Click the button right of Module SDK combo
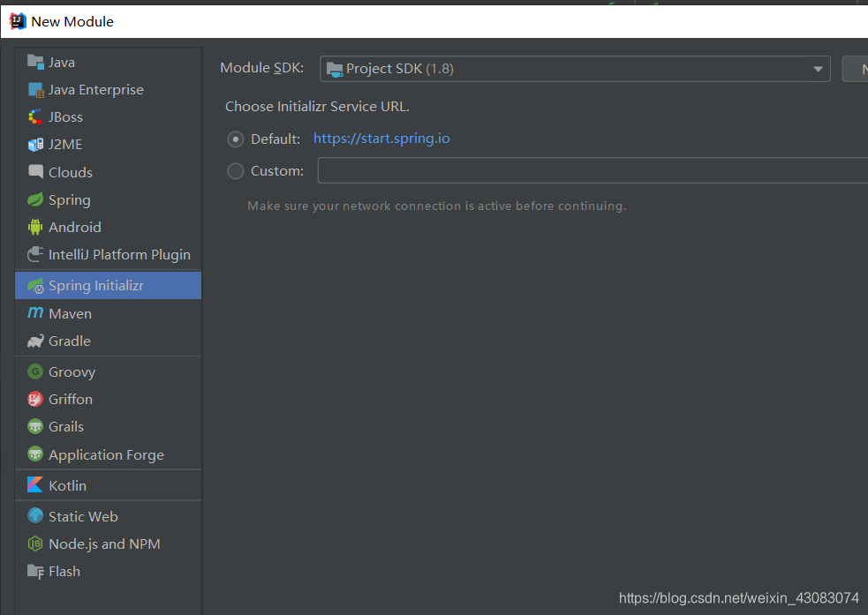This screenshot has height=615, width=868. pyautogui.click(x=855, y=69)
